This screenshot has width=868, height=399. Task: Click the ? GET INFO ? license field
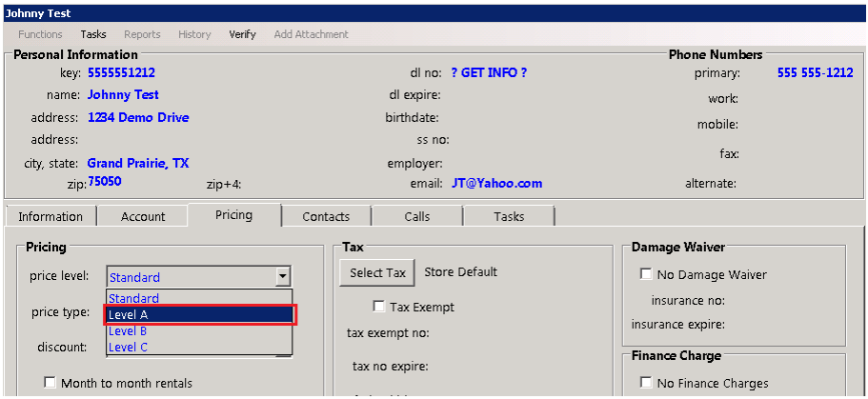[x=489, y=73]
